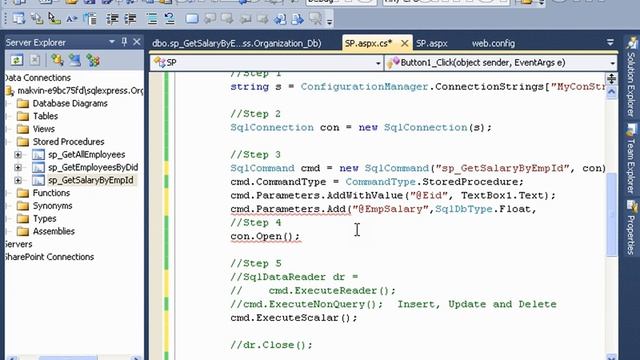Clear all bookmarks icon in toolbar

pos(316,19)
